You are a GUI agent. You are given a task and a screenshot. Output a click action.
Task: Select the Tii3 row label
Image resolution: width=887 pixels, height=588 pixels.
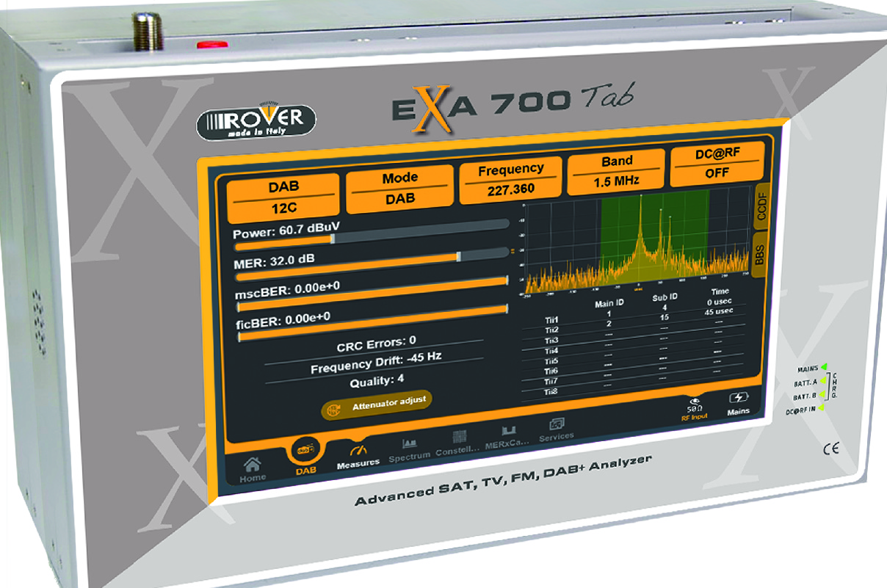(551, 341)
